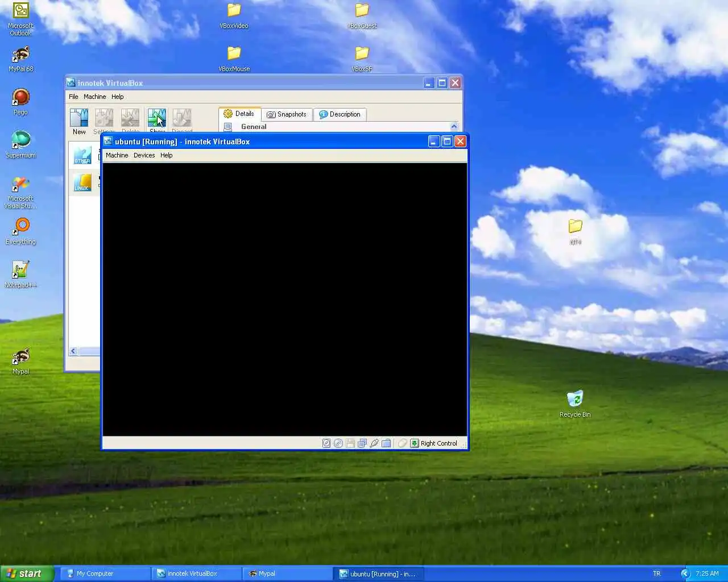The height and width of the screenshot is (582, 728).
Task: Click the USB indicator in VM status bar
Action: (374, 443)
